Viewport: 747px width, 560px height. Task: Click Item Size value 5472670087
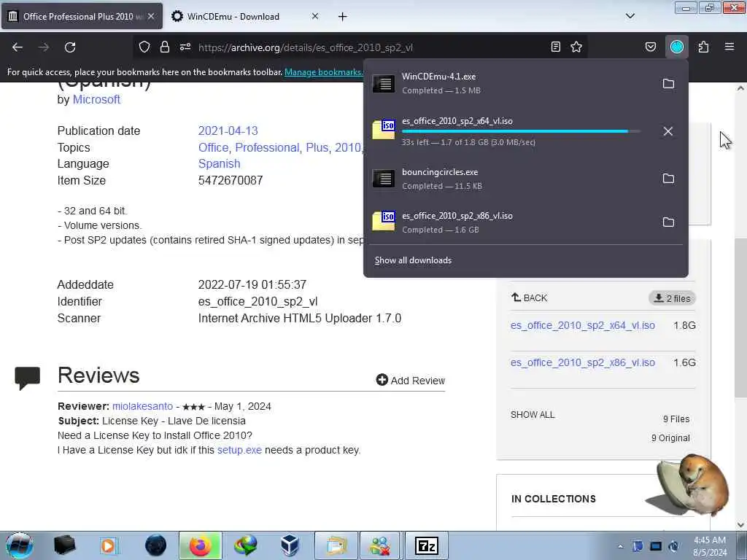231,181
